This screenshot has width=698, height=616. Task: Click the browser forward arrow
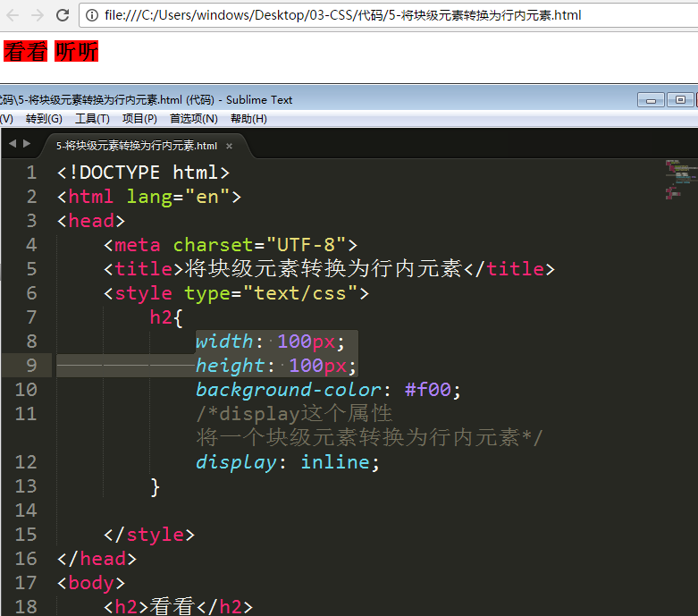38,15
